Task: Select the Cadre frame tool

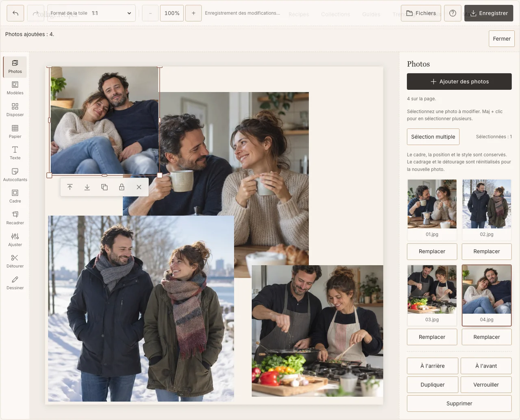Action: [15, 196]
